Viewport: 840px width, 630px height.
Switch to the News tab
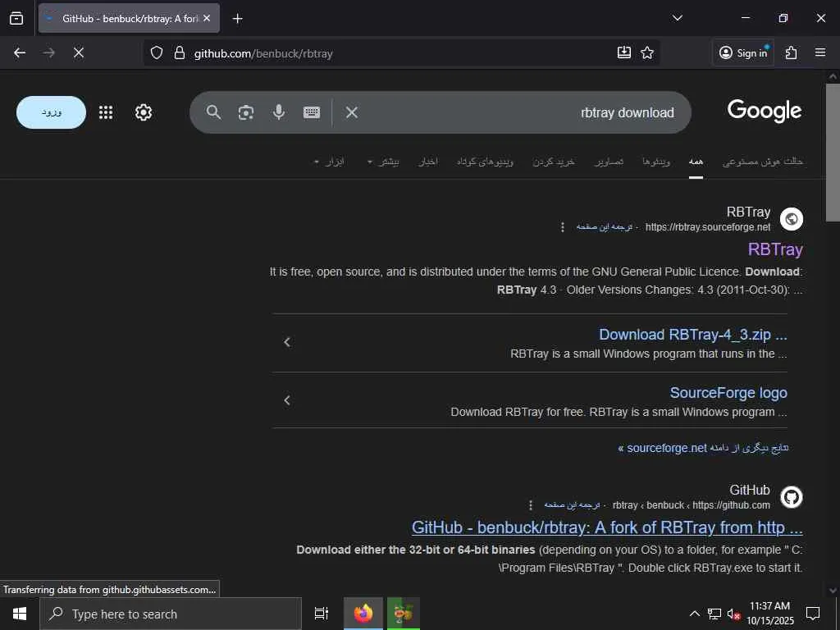click(x=428, y=162)
